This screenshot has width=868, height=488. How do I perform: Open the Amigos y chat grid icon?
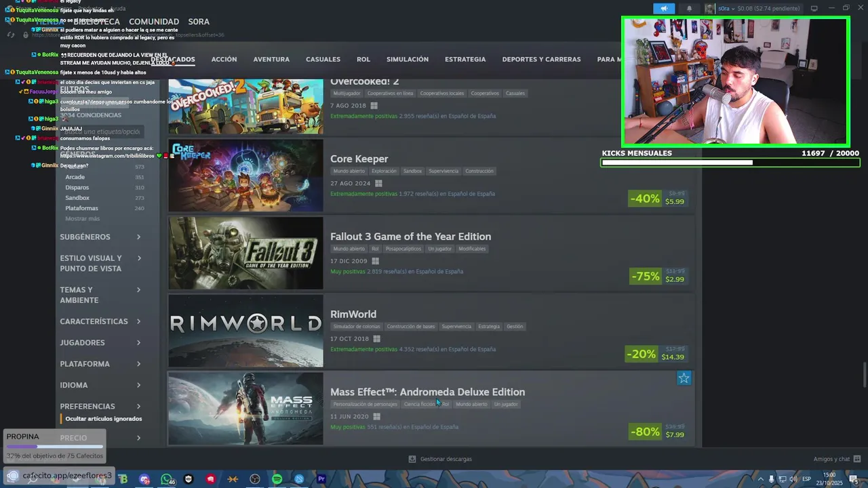[x=857, y=459]
